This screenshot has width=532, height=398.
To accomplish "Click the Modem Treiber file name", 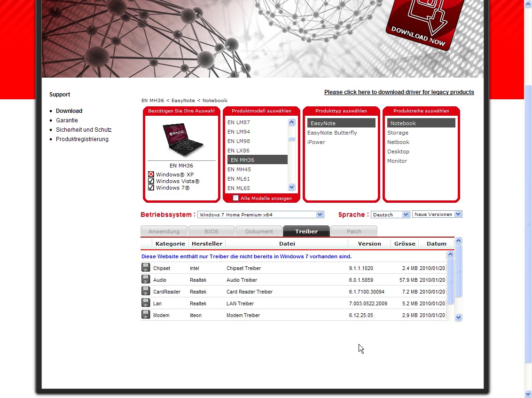I will [x=243, y=315].
